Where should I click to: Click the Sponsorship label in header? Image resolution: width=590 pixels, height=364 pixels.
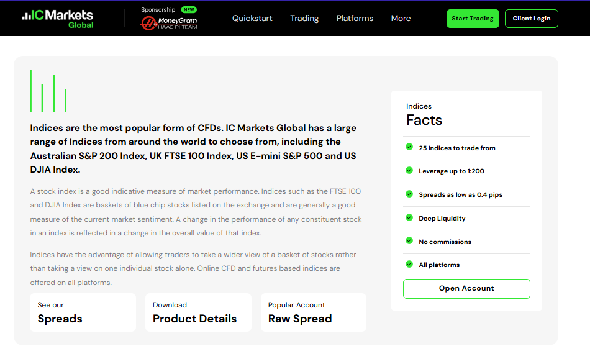pyautogui.click(x=158, y=10)
